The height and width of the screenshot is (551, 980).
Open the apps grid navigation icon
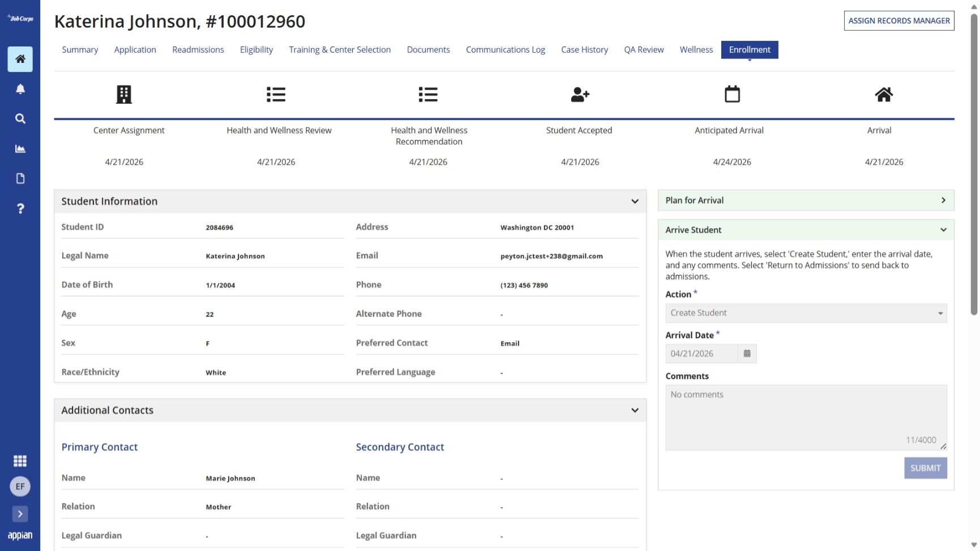[20, 461]
